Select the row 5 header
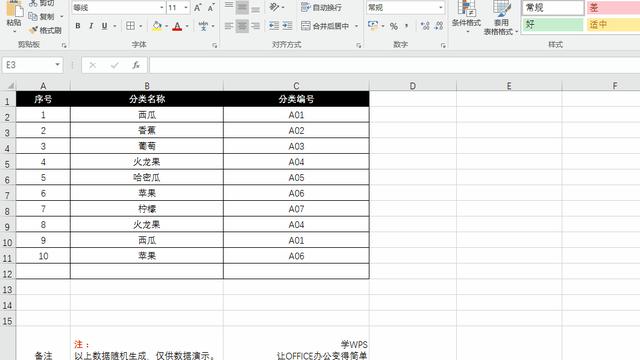Image resolution: width=640 pixels, height=360 pixels. pyautogui.click(x=8, y=164)
